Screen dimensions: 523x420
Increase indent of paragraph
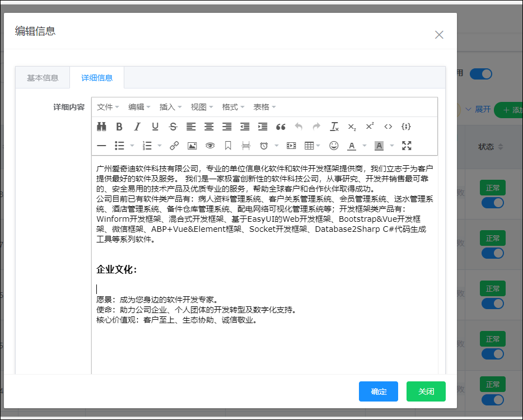click(263, 127)
